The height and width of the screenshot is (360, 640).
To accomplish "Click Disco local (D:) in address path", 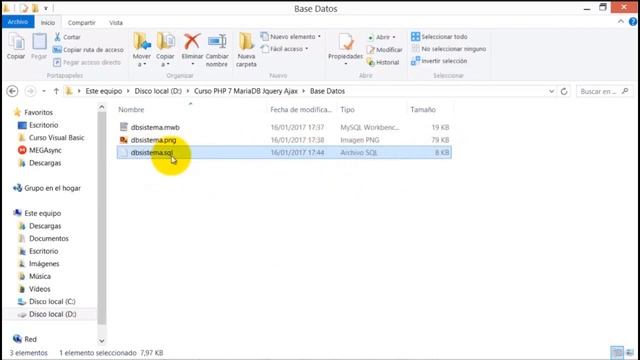I will pyautogui.click(x=158, y=91).
